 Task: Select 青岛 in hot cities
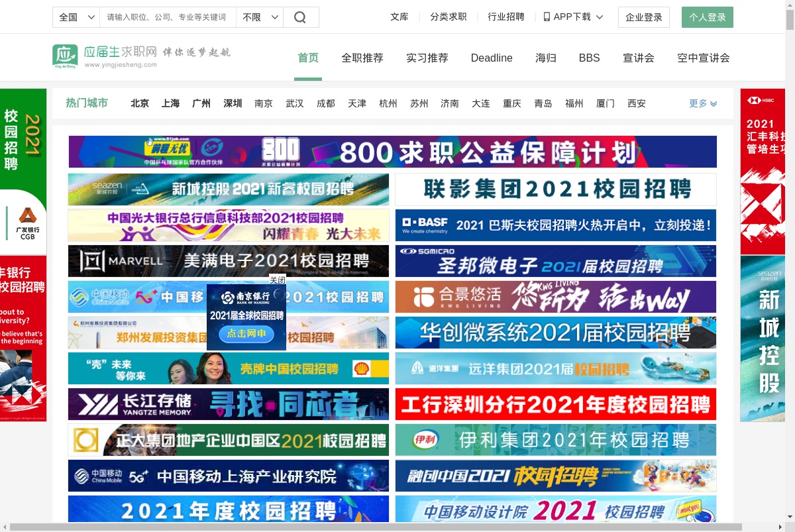click(x=543, y=103)
